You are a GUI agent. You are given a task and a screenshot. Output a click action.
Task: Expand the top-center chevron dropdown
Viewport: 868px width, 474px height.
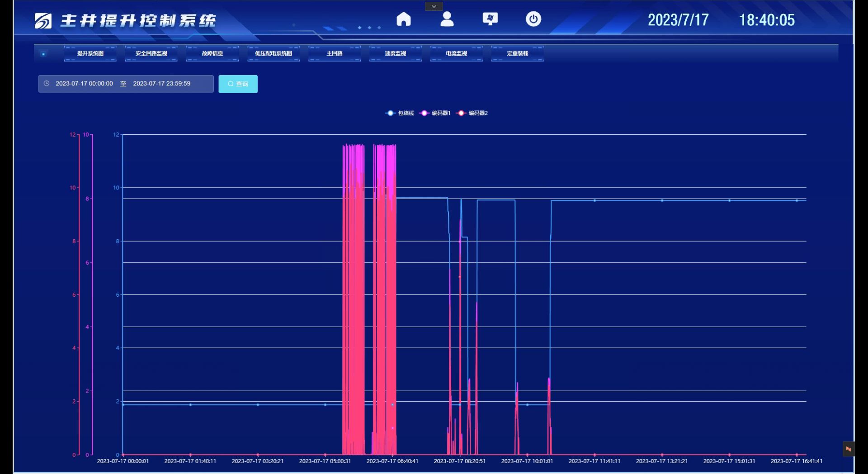[434, 6]
